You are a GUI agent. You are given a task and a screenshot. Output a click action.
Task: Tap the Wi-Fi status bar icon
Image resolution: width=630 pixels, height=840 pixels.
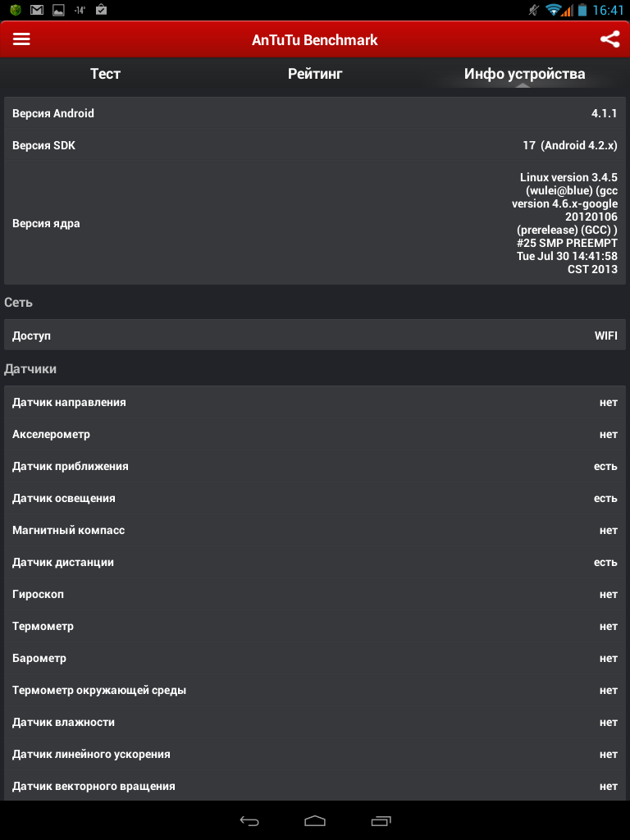pyautogui.click(x=554, y=10)
